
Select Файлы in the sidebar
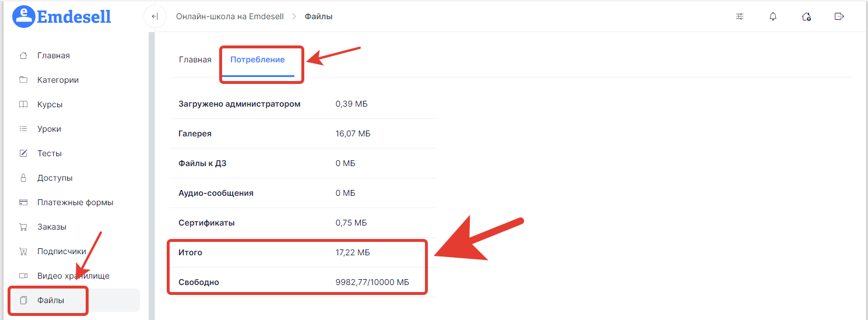coord(75,300)
